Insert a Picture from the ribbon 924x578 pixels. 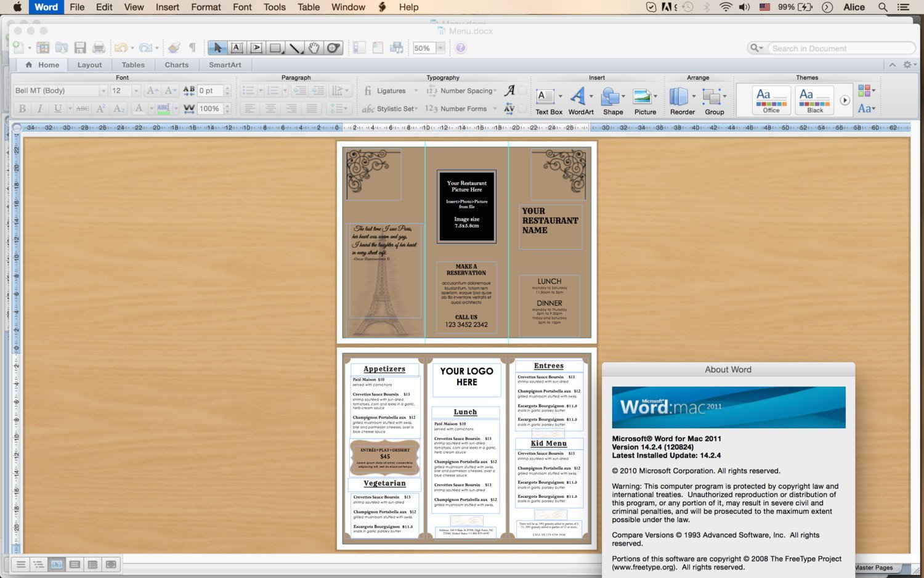645,100
